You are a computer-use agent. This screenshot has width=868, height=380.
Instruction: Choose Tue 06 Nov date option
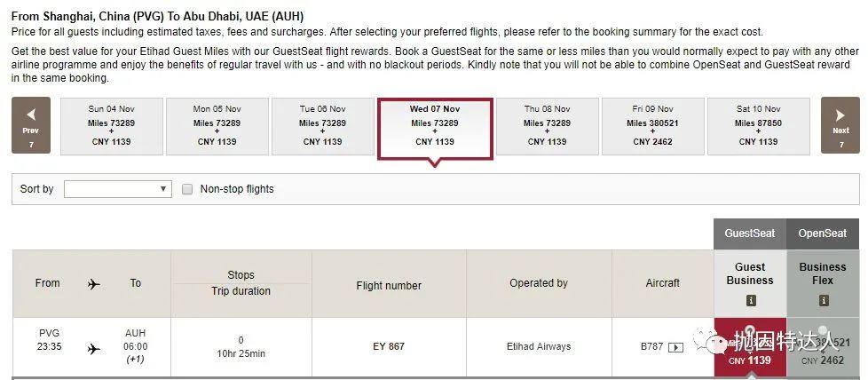point(322,126)
